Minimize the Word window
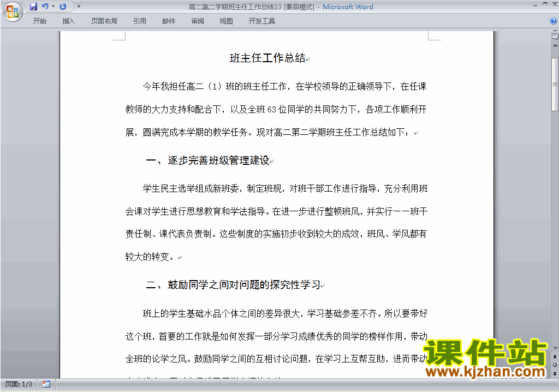 [x=535, y=5]
